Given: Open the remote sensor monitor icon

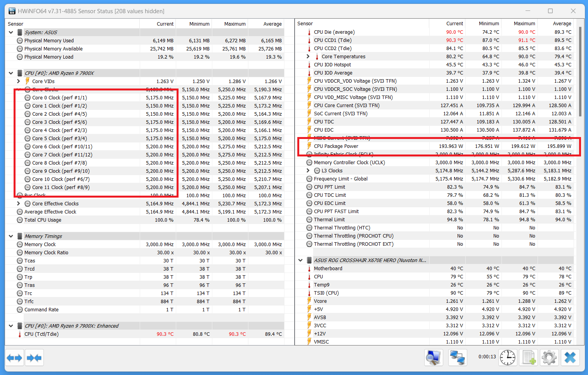Looking at the screenshot, I should coord(434,358).
